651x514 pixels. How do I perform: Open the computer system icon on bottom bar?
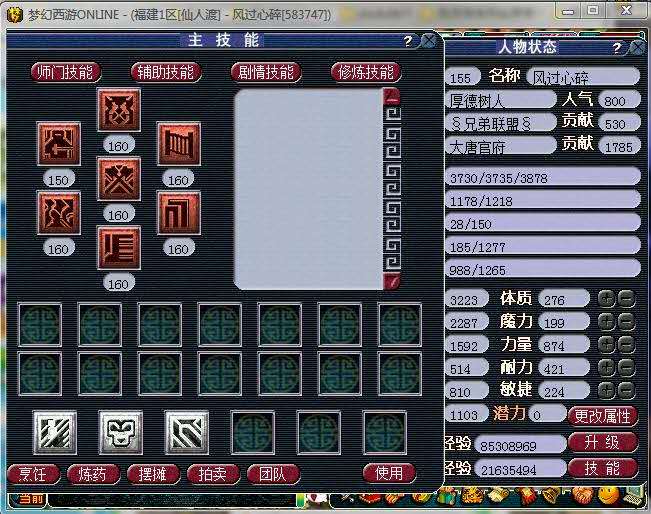[634, 495]
